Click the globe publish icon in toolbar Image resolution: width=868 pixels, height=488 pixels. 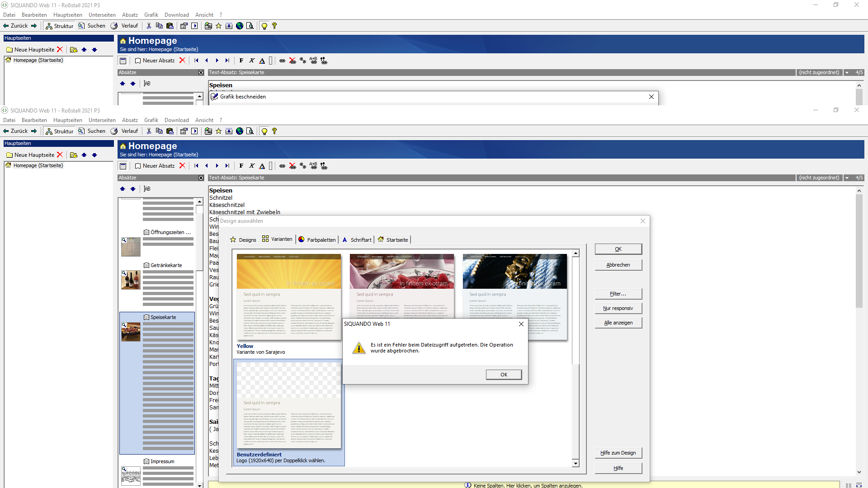pyautogui.click(x=240, y=131)
